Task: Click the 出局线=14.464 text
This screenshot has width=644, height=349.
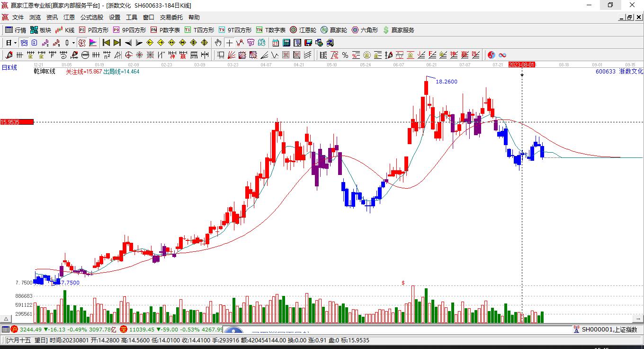Action: (121, 71)
